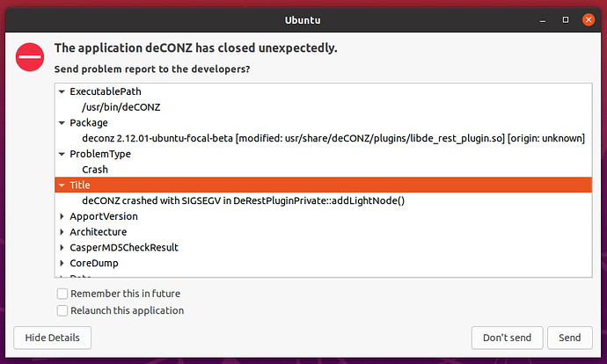The height and width of the screenshot is (364, 607).
Task: Expand the CoreDump entry
Action: (x=62, y=263)
